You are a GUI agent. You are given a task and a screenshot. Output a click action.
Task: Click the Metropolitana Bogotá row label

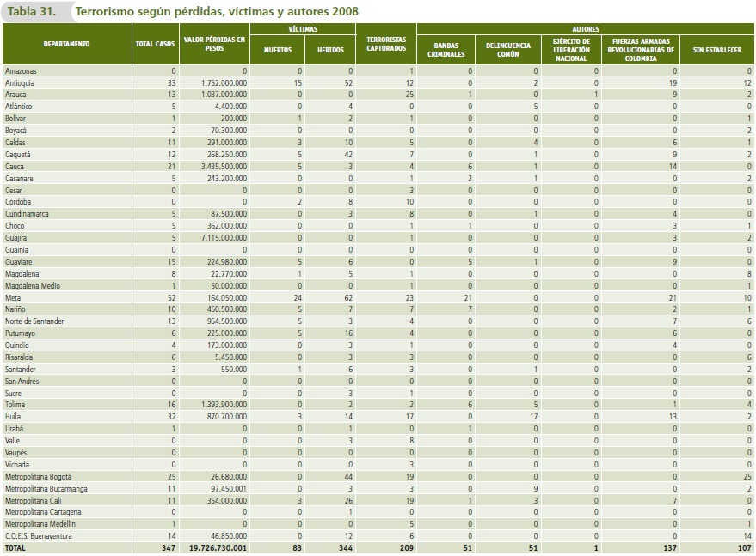point(38,475)
